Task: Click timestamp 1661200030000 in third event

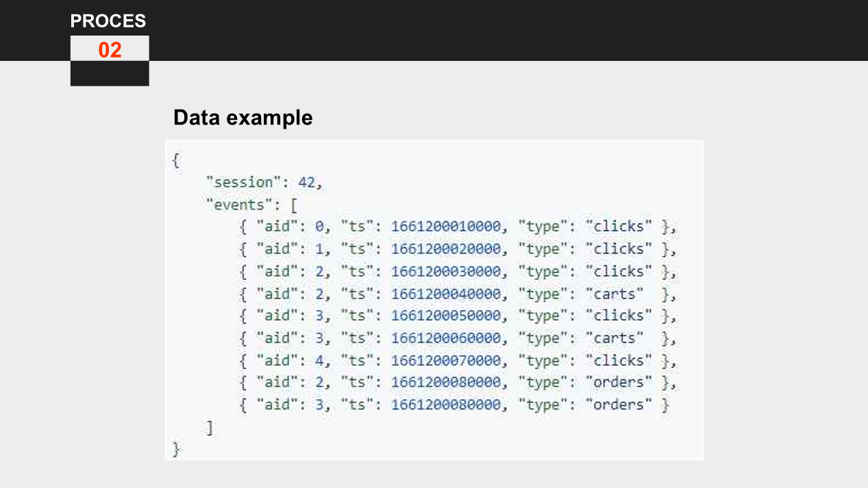Action: pos(446,271)
